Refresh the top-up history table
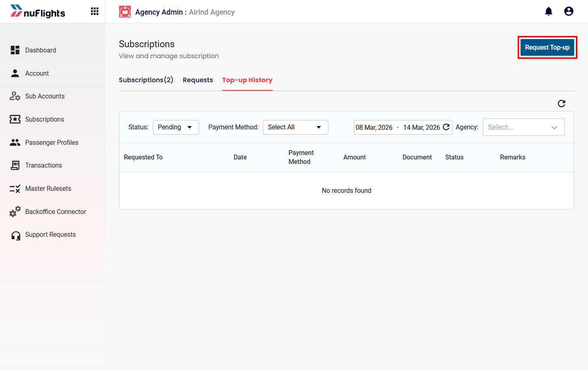The image size is (588, 371). pos(562,104)
